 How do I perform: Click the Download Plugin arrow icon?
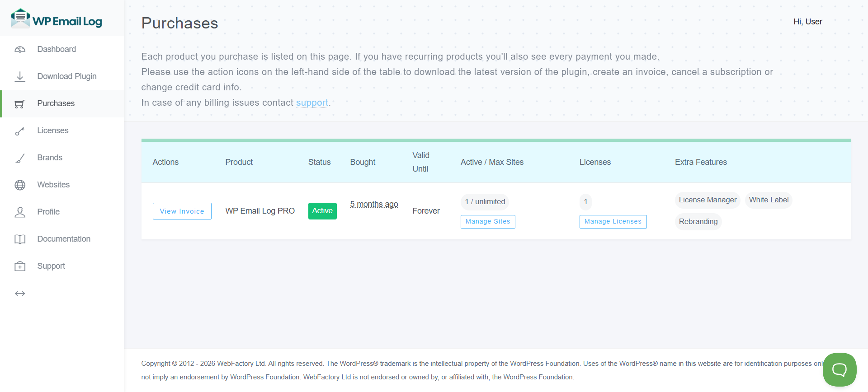point(20,77)
